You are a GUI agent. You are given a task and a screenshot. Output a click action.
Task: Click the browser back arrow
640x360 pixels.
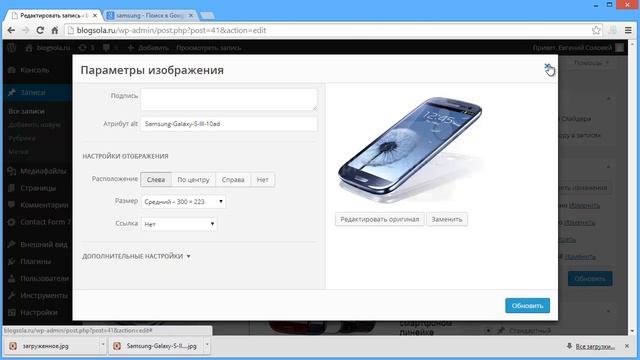(11, 30)
